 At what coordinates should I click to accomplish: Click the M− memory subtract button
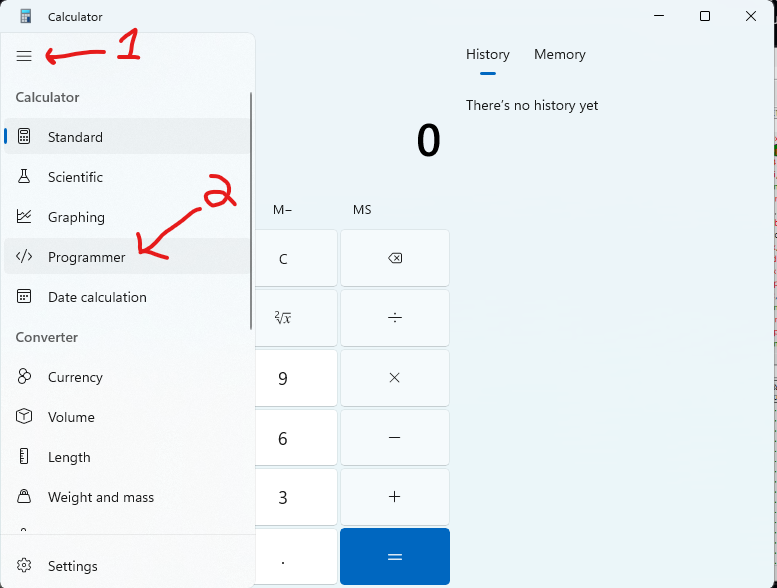pos(282,210)
